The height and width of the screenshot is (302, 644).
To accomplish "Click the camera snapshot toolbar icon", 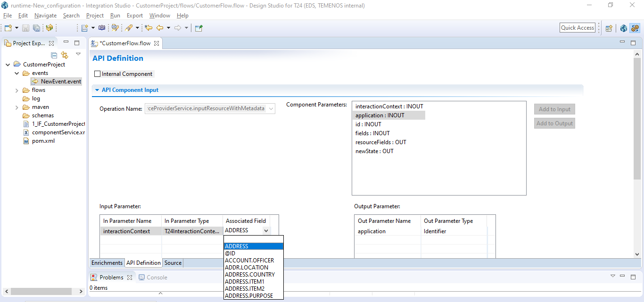I will coord(102,28).
